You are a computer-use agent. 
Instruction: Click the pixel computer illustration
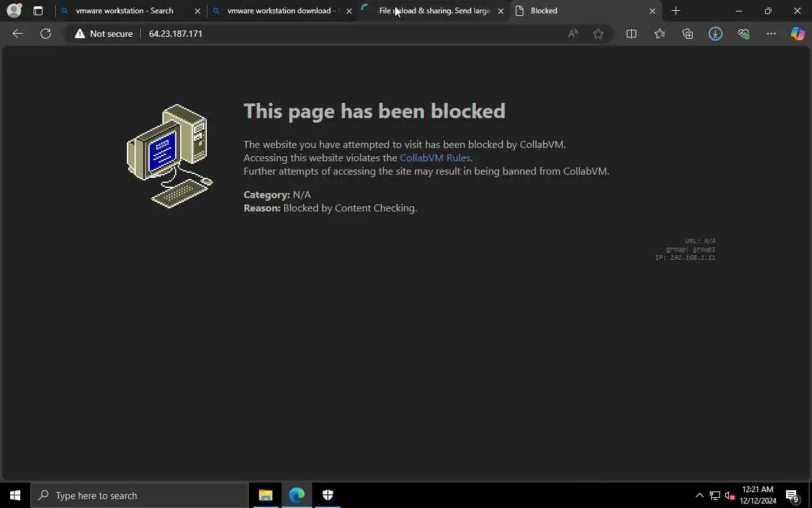(x=170, y=156)
